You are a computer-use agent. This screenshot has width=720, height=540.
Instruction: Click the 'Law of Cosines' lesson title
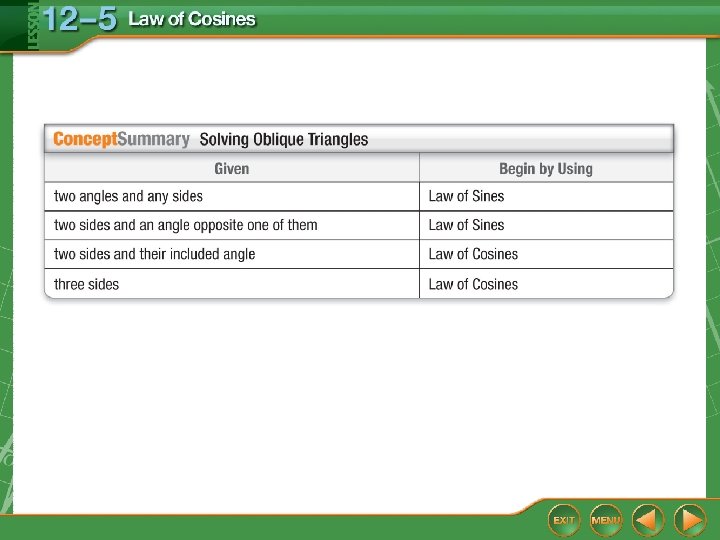(192, 19)
